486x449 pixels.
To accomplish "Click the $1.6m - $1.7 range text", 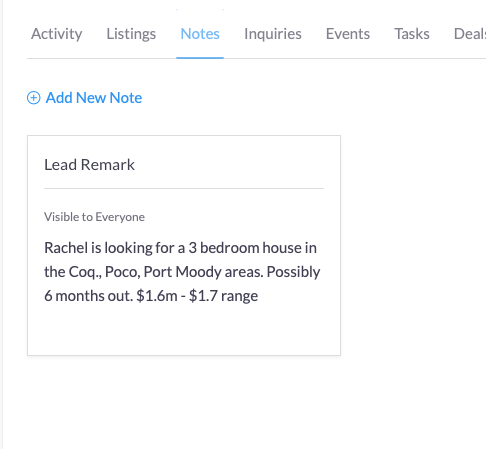I will point(197,296).
